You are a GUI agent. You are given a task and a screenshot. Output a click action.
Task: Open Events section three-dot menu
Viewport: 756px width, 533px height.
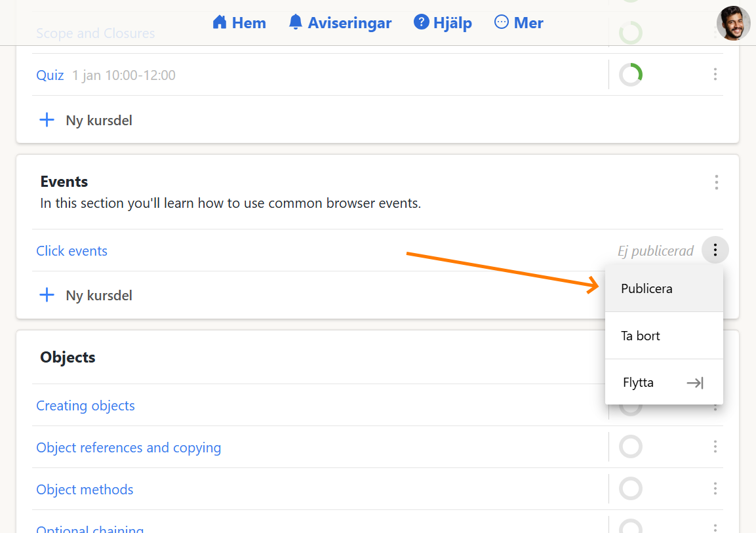click(716, 182)
